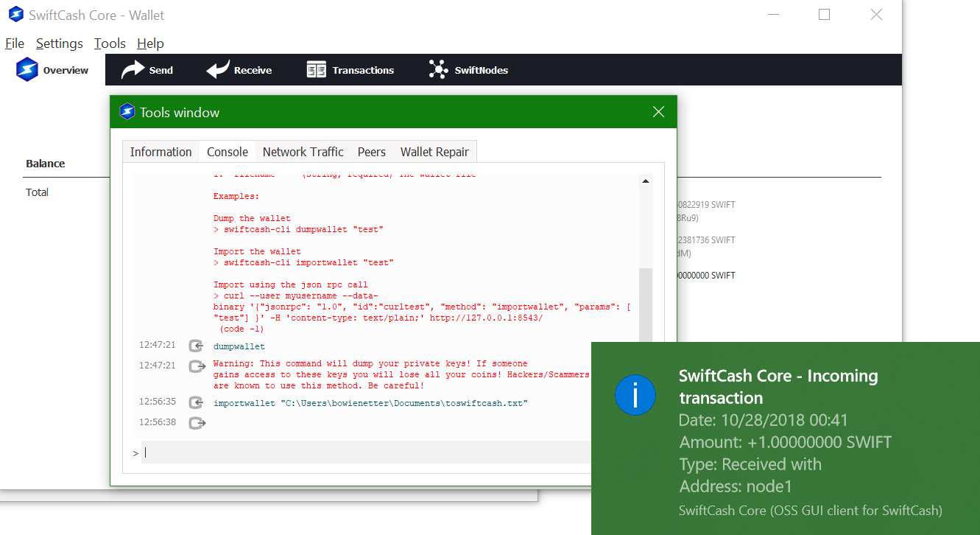Click the 'swiftcash-cli dumpwallet "test"' example line
980x535 pixels.
pyautogui.click(x=298, y=230)
